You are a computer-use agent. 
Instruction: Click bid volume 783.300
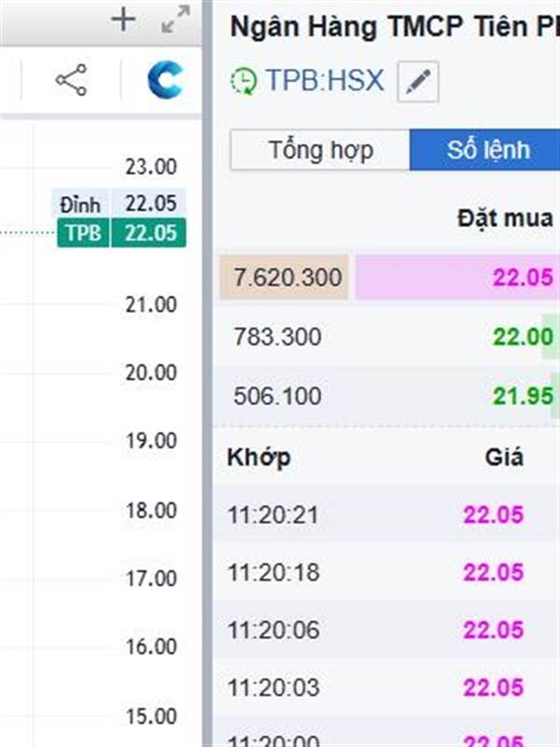pyautogui.click(x=277, y=336)
